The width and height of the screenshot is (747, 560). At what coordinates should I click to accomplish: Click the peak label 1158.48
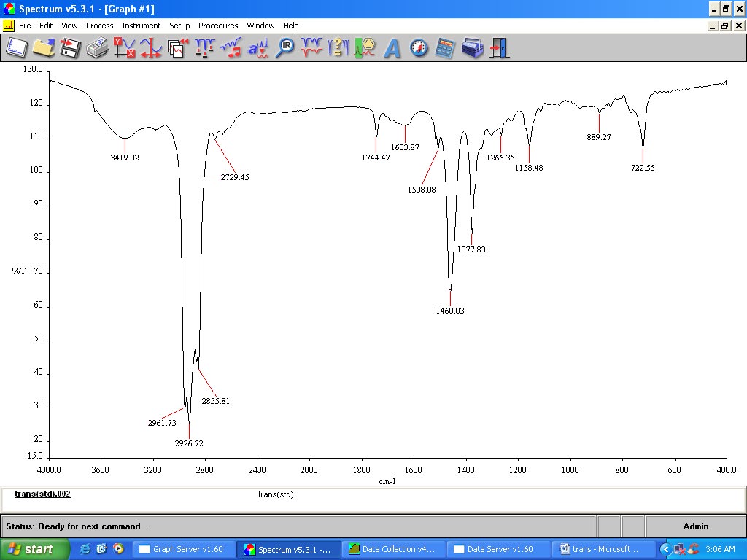(529, 168)
